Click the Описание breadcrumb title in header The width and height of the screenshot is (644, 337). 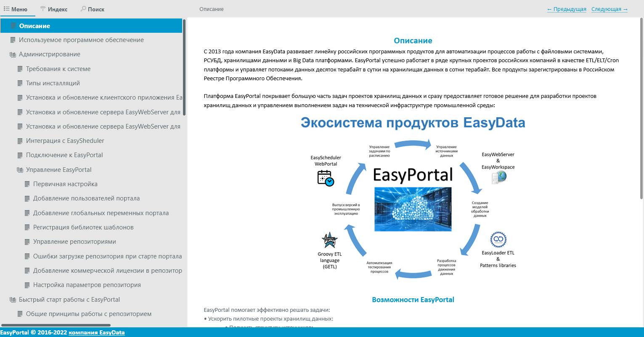(x=212, y=9)
